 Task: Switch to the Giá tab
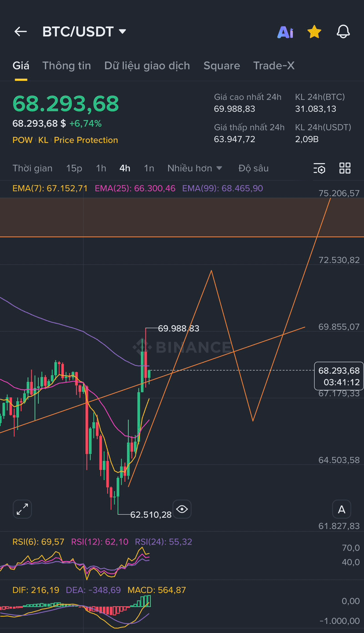point(21,66)
